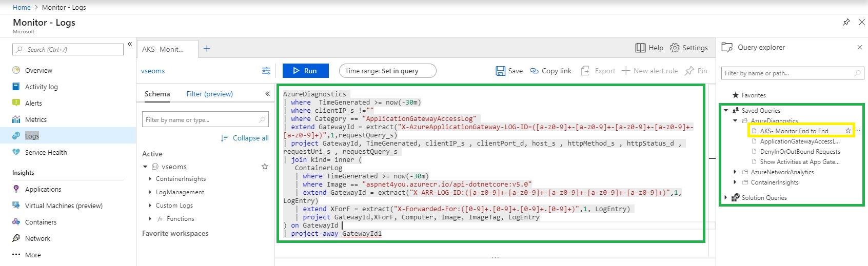Open Time range selector
Image resolution: width=868 pixels, height=266 pixels.
tap(387, 71)
